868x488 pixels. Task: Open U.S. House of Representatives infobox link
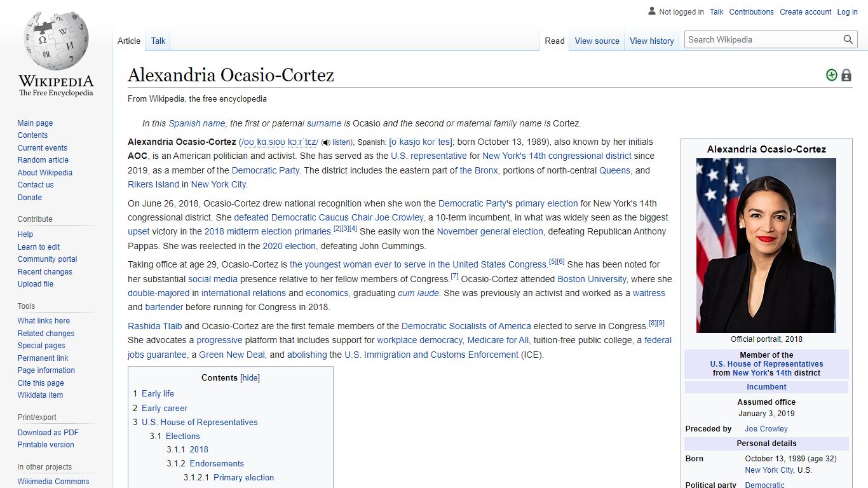(x=766, y=364)
